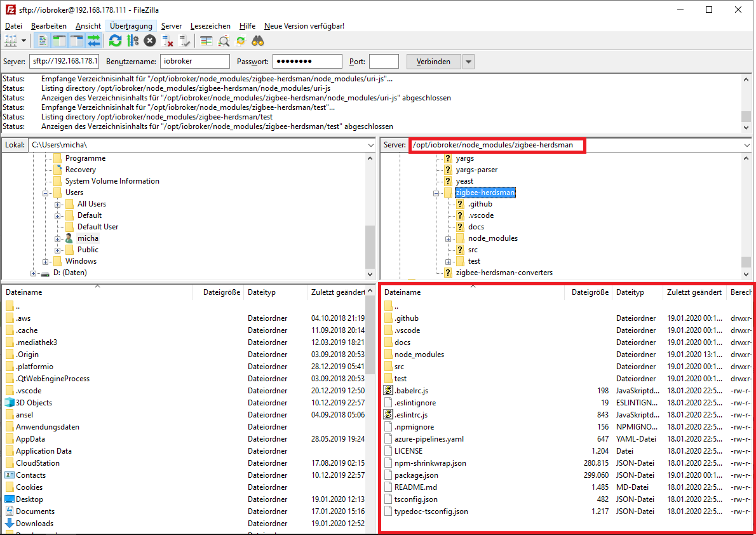Image resolution: width=756 pixels, height=535 pixels.
Task: Toggle synchronized browsing
Action: click(241, 41)
